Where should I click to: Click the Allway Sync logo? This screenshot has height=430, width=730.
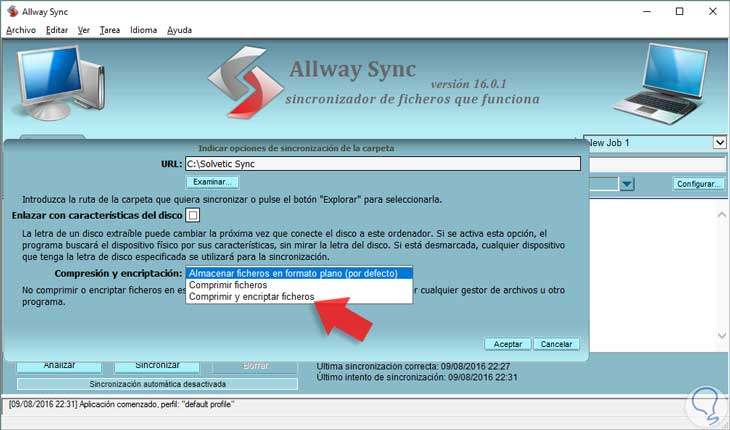(245, 82)
